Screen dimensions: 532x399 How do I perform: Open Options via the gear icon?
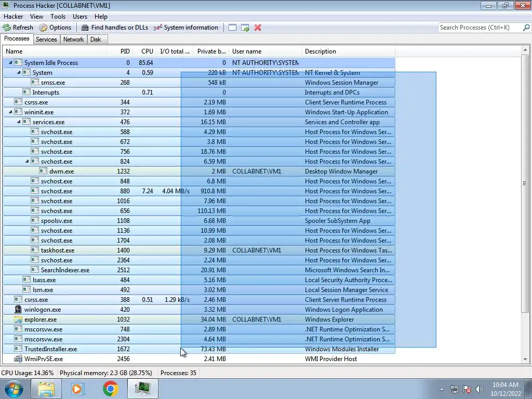tap(43, 28)
